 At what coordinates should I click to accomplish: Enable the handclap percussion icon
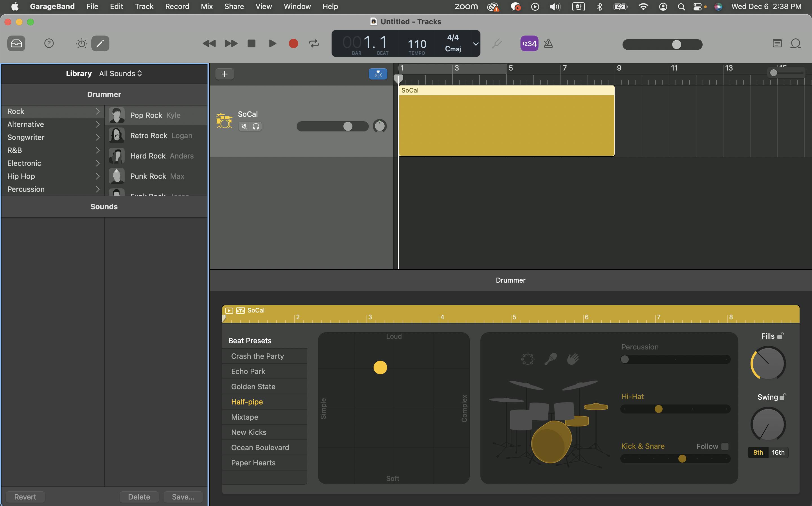[573, 359]
